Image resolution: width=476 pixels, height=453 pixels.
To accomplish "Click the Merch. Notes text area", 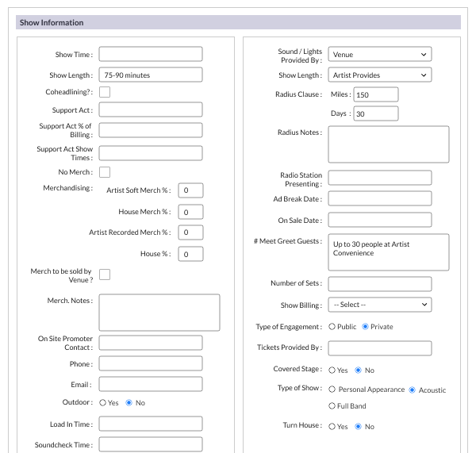I will click(x=159, y=312).
